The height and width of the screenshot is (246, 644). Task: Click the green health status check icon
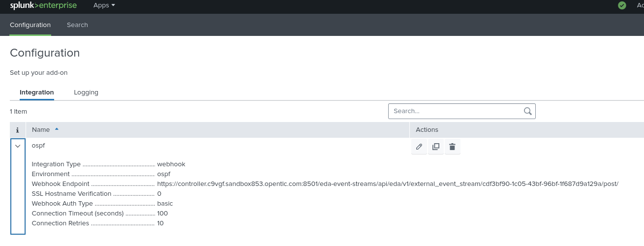[622, 5]
